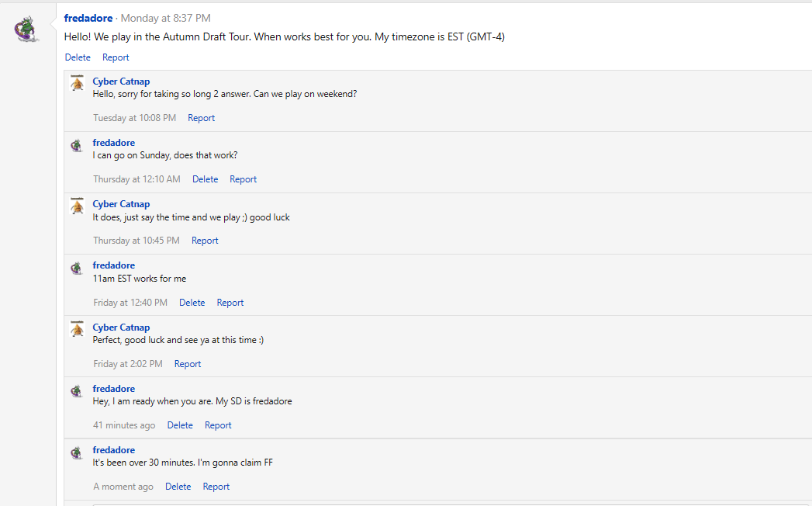Delete the 'claim FF' comment
This screenshot has width=812, height=506.
tap(178, 487)
